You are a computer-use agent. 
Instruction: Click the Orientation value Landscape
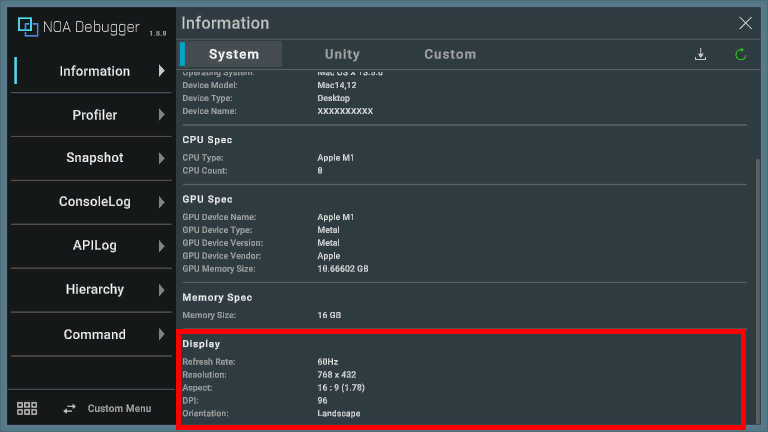[x=338, y=413]
